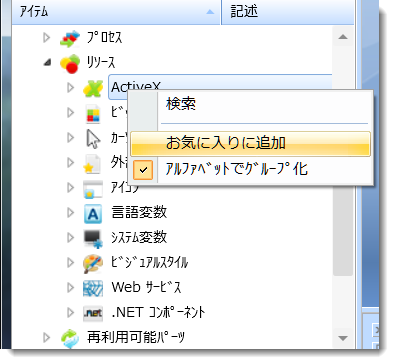The image size is (394, 364).
Task: Expand the 言語変数 node arrow
Action: click(x=70, y=213)
